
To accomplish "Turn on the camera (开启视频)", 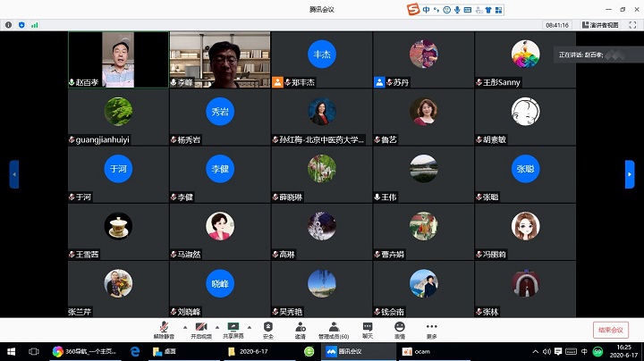I will pos(201,330).
